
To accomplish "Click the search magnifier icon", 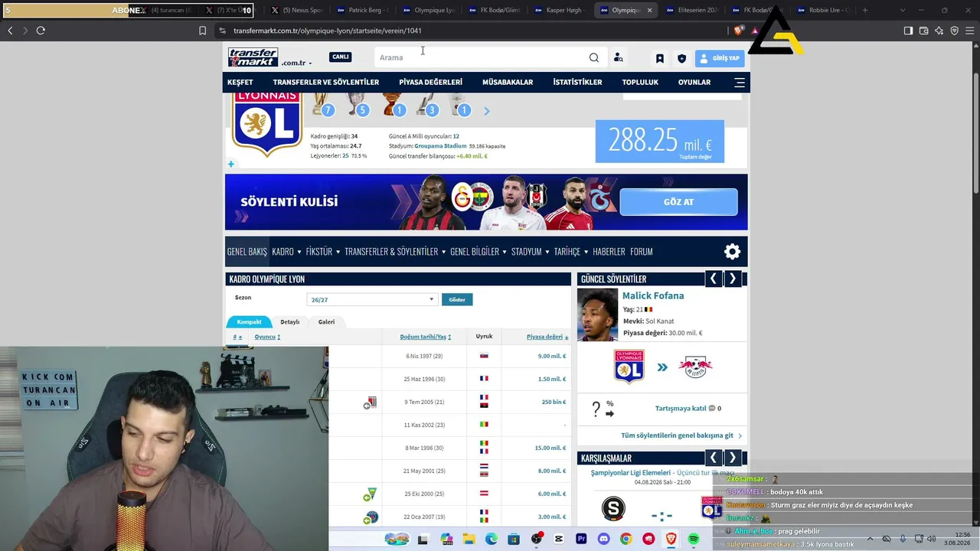I will (594, 57).
